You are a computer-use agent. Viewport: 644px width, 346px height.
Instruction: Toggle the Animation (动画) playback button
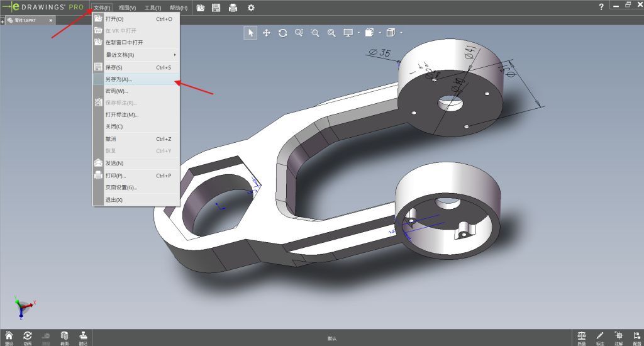(28, 336)
